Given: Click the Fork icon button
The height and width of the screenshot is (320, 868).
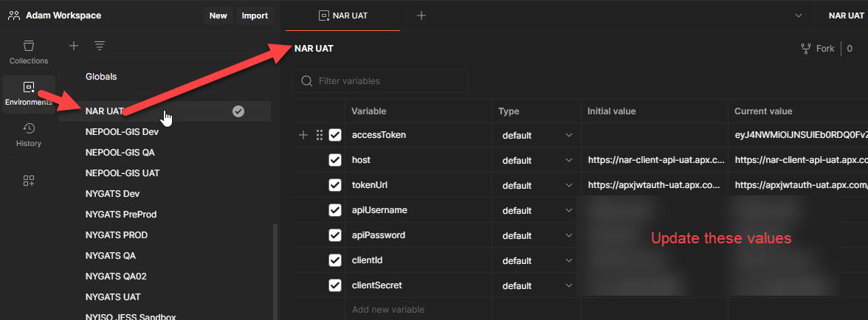Looking at the screenshot, I should coord(818,49).
